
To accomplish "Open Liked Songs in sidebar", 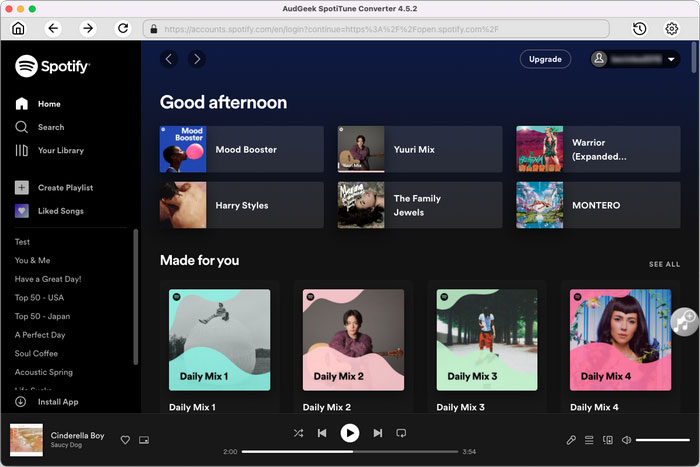I will 49,211.
